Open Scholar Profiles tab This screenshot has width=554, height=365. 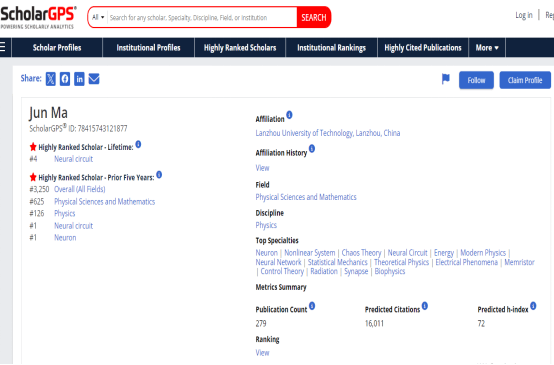pyautogui.click(x=57, y=48)
